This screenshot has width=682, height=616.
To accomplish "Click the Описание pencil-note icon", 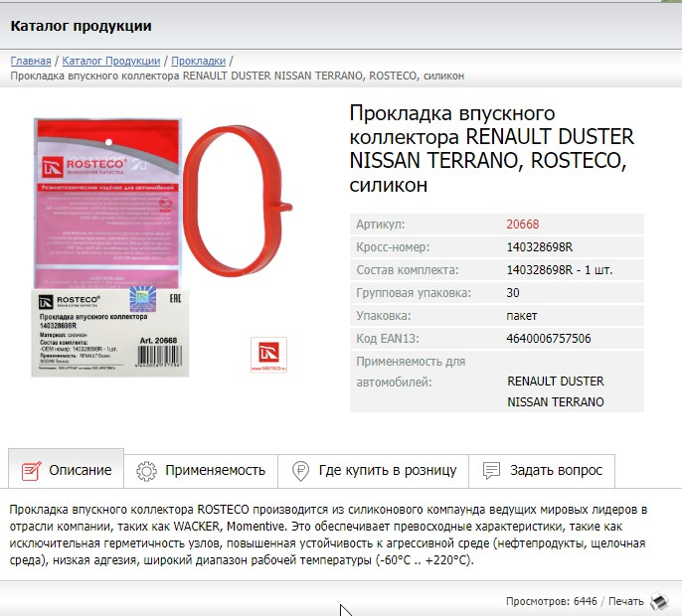I will tap(32, 470).
